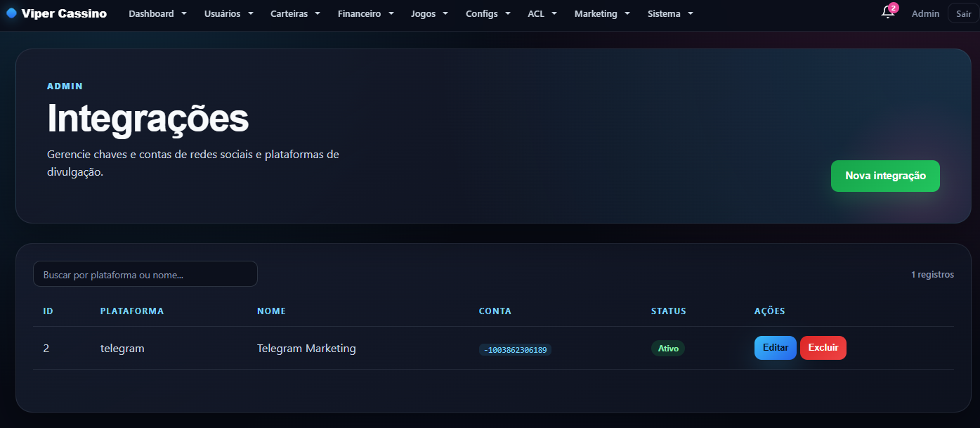Open the Marketing menu
The height and width of the screenshot is (428, 980).
(602, 13)
